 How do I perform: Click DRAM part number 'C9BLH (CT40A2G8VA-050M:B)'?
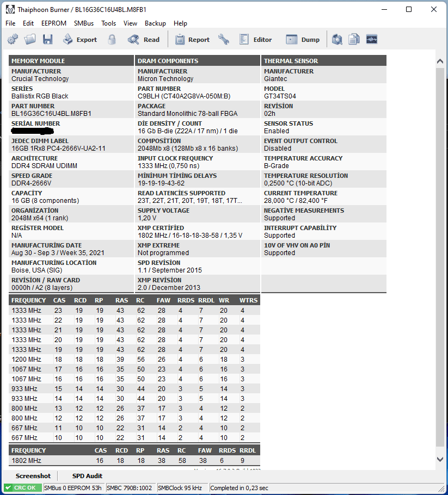184,96
